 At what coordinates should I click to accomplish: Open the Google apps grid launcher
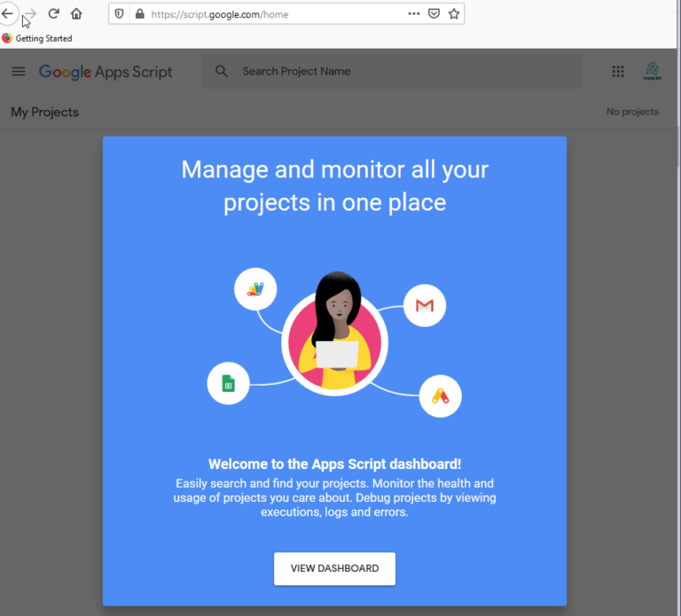pyautogui.click(x=618, y=71)
